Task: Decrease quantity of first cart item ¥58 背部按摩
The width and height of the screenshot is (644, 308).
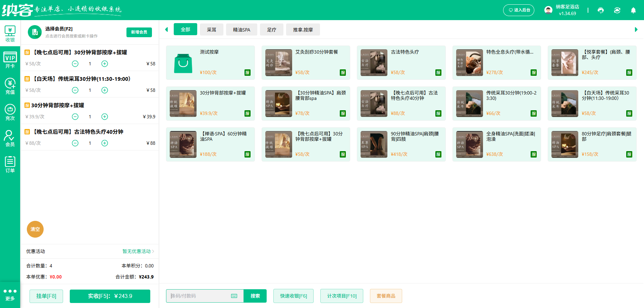Action: point(75,64)
